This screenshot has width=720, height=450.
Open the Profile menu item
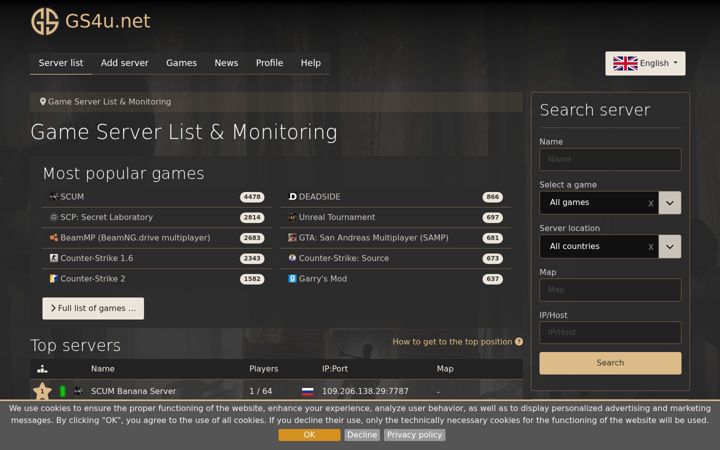point(270,63)
